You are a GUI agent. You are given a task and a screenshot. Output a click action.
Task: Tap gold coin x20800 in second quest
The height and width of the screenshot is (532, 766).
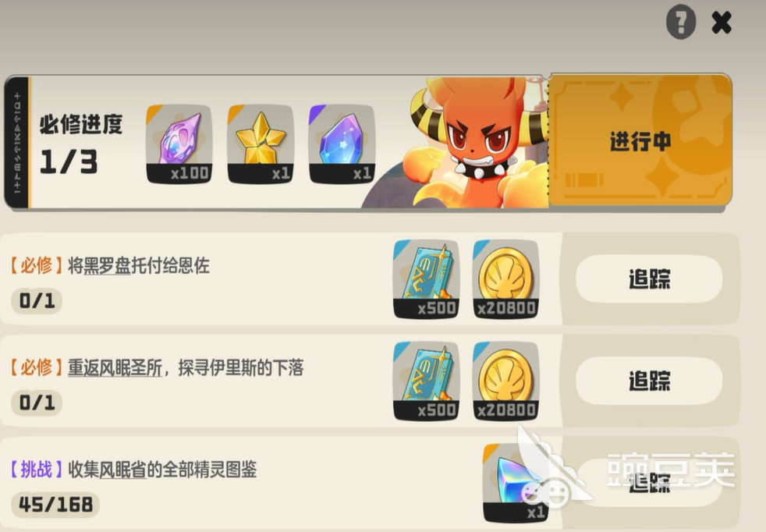pyautogui.click(x=506, y=381)
